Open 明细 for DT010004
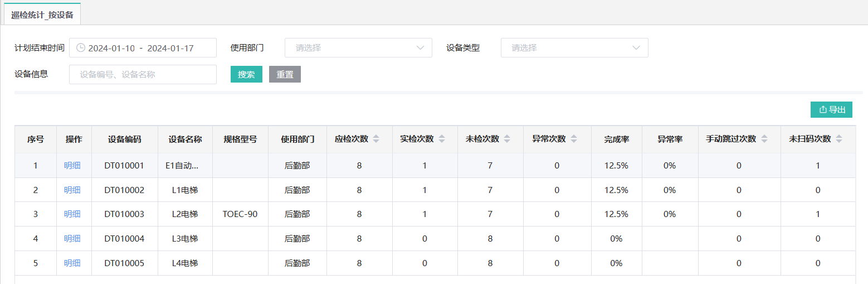The height and width of the screenshot is (284, 868). [x=72, y=239]
